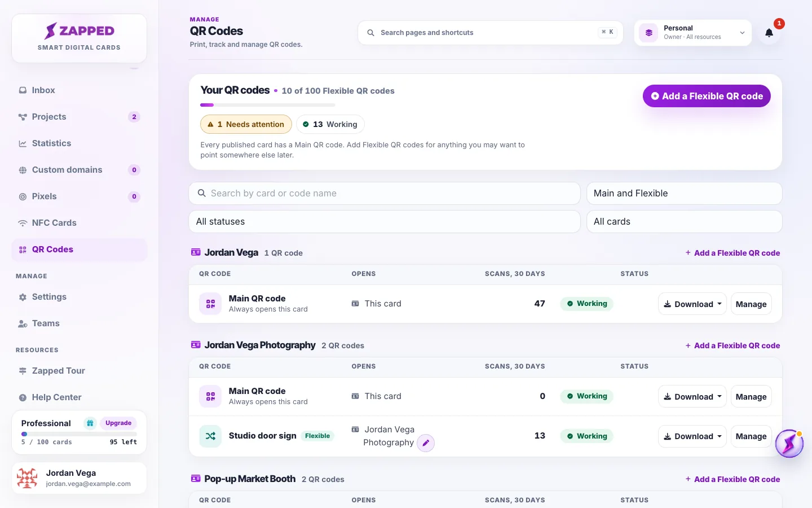812x508 pixels.
Task: Click the Jordan Vega avatar in the sidebar
Action: click(x=27, y=478)
